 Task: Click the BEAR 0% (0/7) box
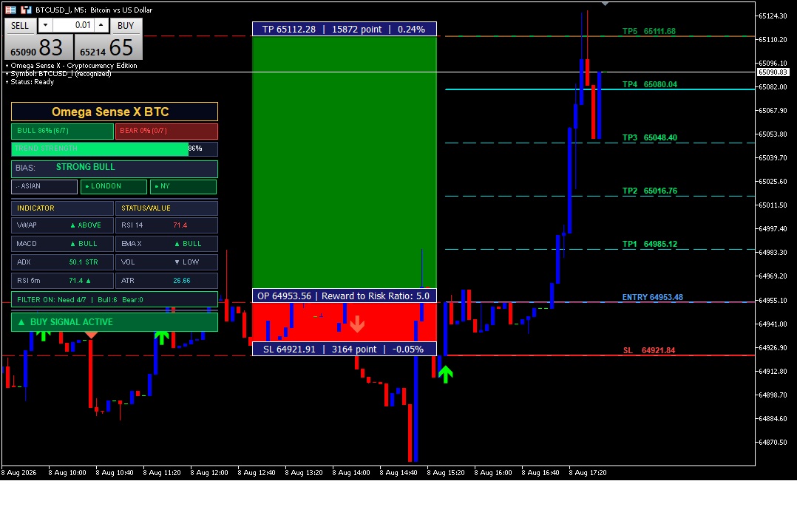[167, 131]
